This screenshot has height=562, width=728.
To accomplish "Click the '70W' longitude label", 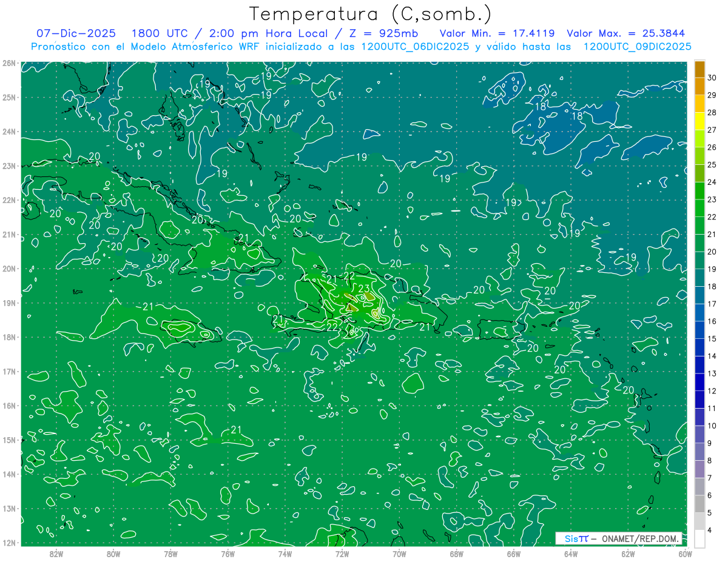I will coord(399,554).
